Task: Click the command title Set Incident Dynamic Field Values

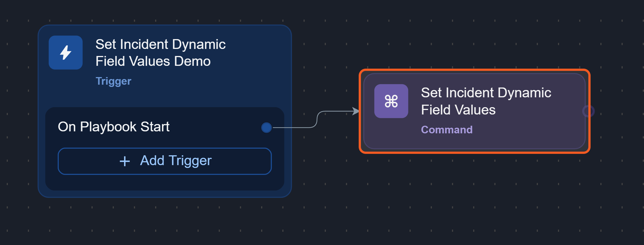Action: 486,101
